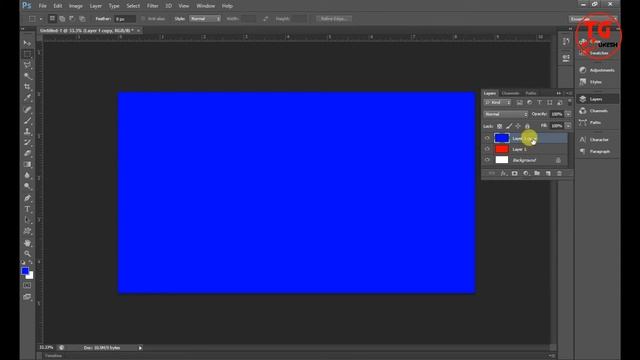640x360 pixels.
Task: Click the new group folder icon
Action: click(x=537, y=173)
